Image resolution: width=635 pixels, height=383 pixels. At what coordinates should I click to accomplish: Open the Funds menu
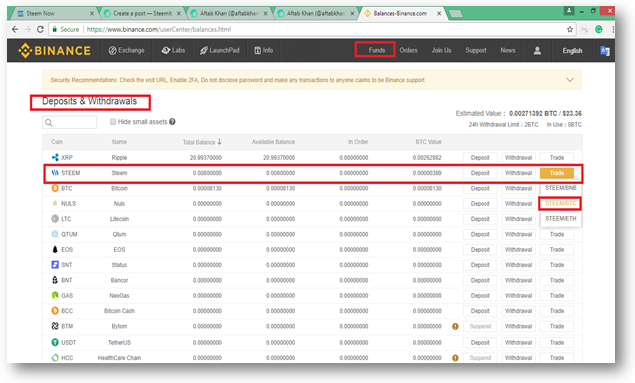(376, 50)
